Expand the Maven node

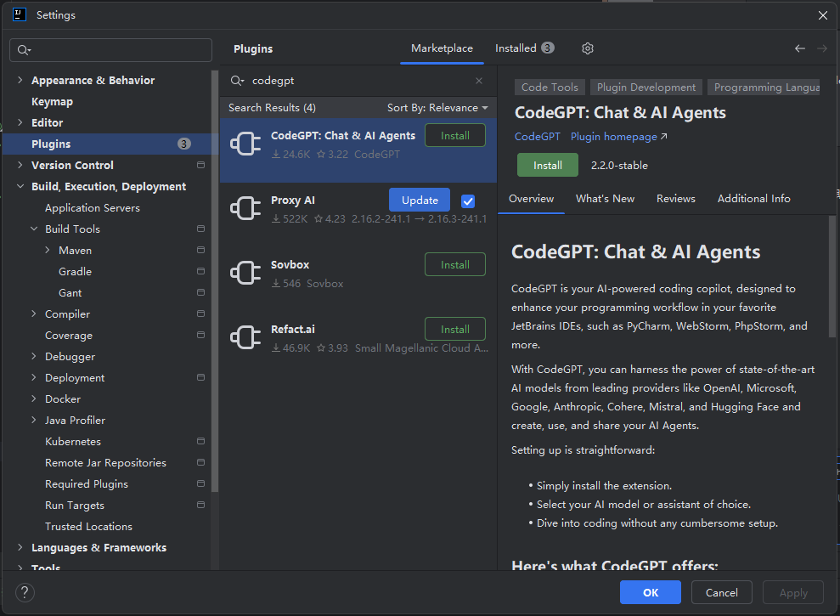point(48,250)
